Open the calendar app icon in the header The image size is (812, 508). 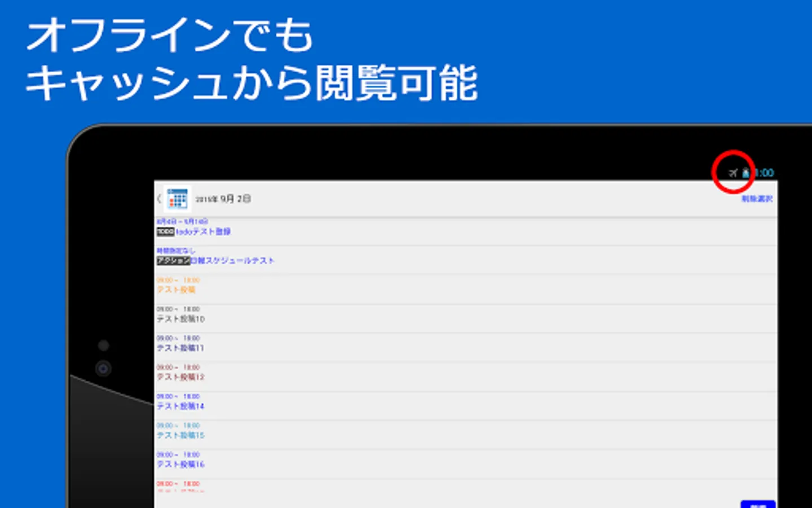(177, 198)
